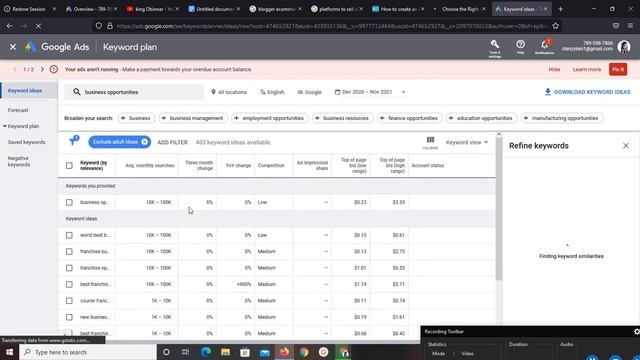The image size is (640, 360).
Task: Open Task View on taskbar
Action: click(186, 352)
